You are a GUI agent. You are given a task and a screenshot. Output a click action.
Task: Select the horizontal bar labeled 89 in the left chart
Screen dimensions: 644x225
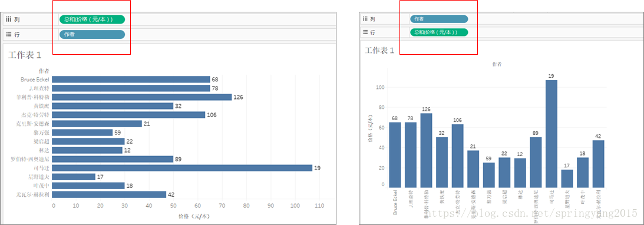tap(113, 159)
